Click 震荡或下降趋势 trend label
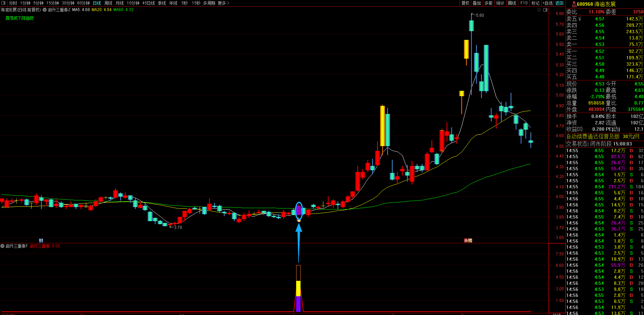 pyautogui.click(x=19, y=18)
